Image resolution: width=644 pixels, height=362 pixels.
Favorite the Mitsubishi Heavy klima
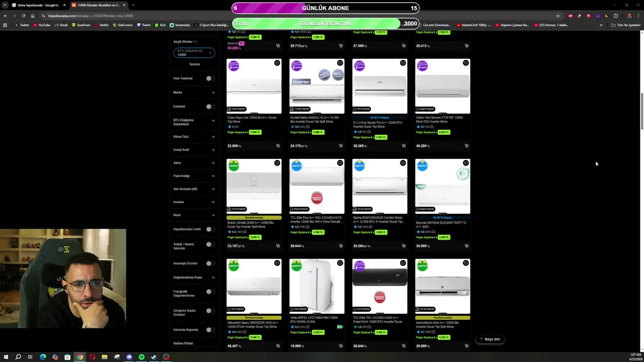pos(277,263)
